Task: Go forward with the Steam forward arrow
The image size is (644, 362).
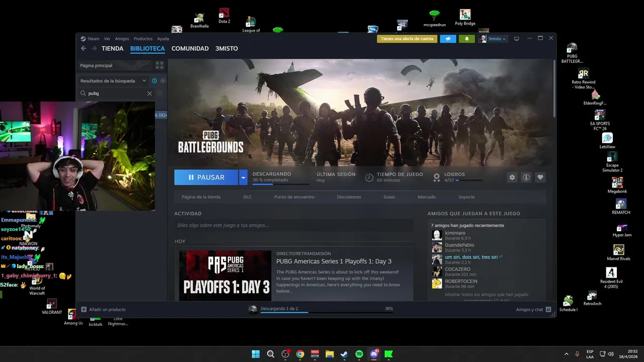Action: coord(94,49)
